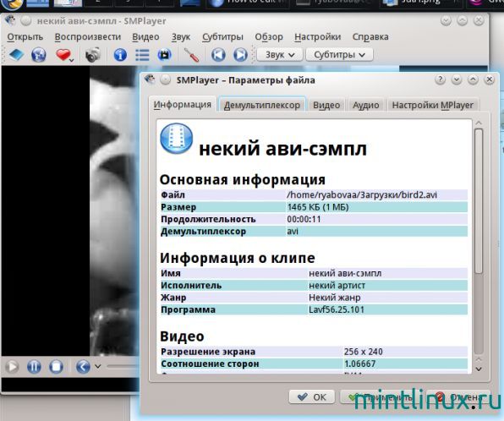
Task: Pause the video playback
Action: [34, 367]
